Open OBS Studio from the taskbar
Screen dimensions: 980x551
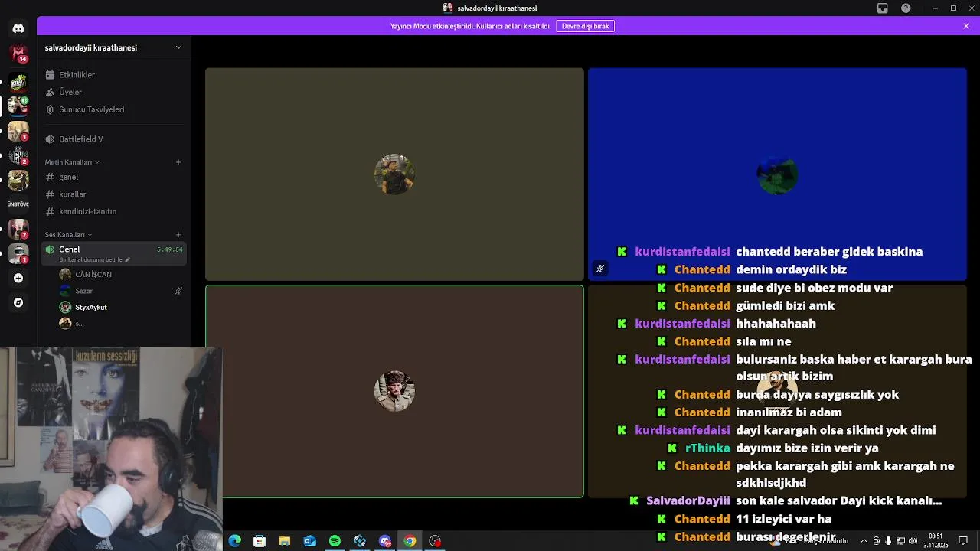click(x=435, y=541)
